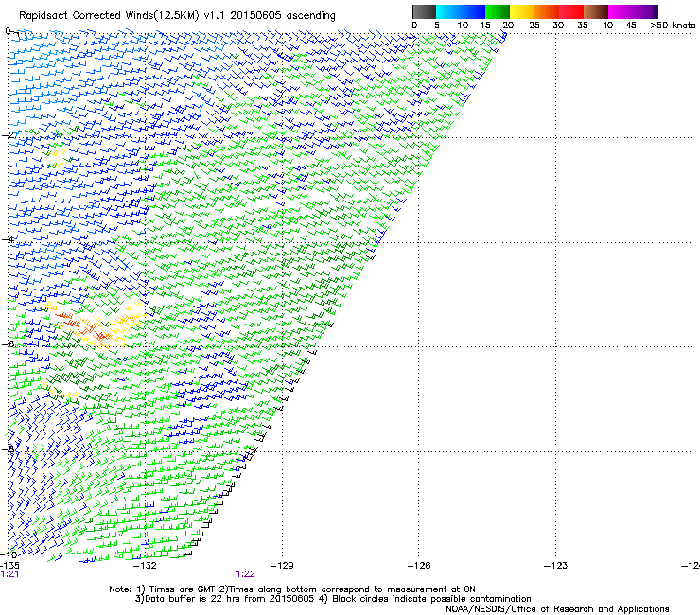
Task: Click the legend value '45'
Action: coord(631,26)
